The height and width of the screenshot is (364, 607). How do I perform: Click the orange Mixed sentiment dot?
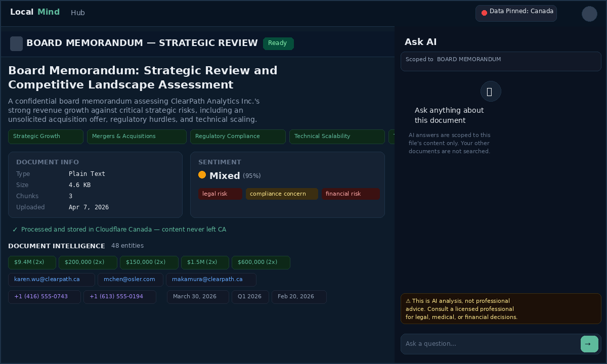tap(202, 175)
